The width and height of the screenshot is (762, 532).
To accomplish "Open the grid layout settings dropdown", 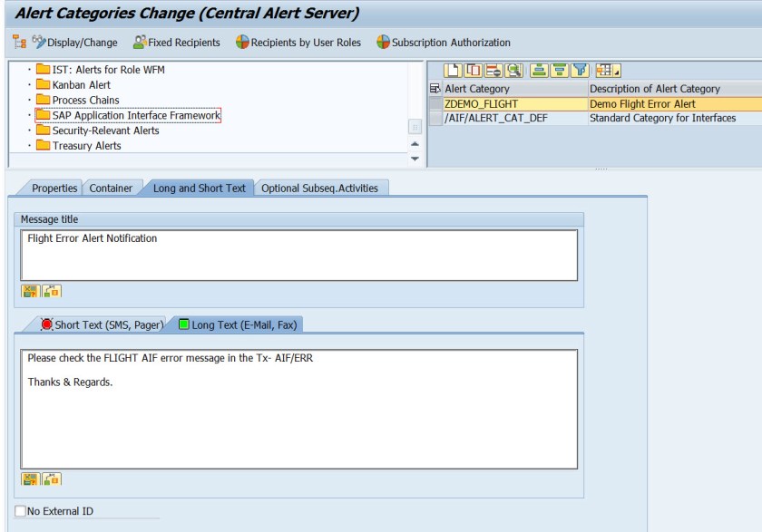I will click(x=608, y=70).
